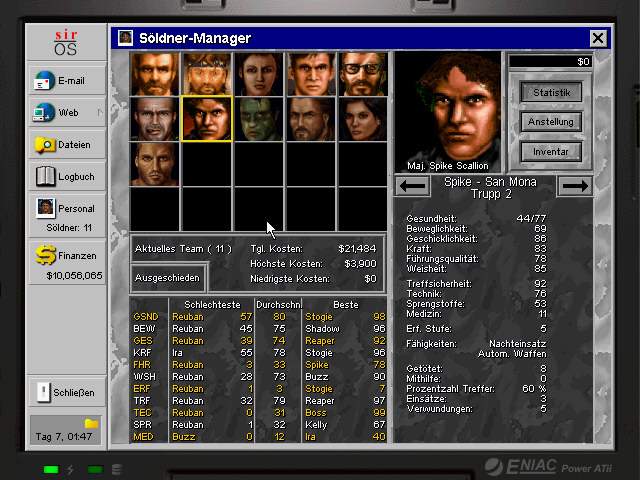Select the mercenary portrait wearing glasses

coord(363,74)
